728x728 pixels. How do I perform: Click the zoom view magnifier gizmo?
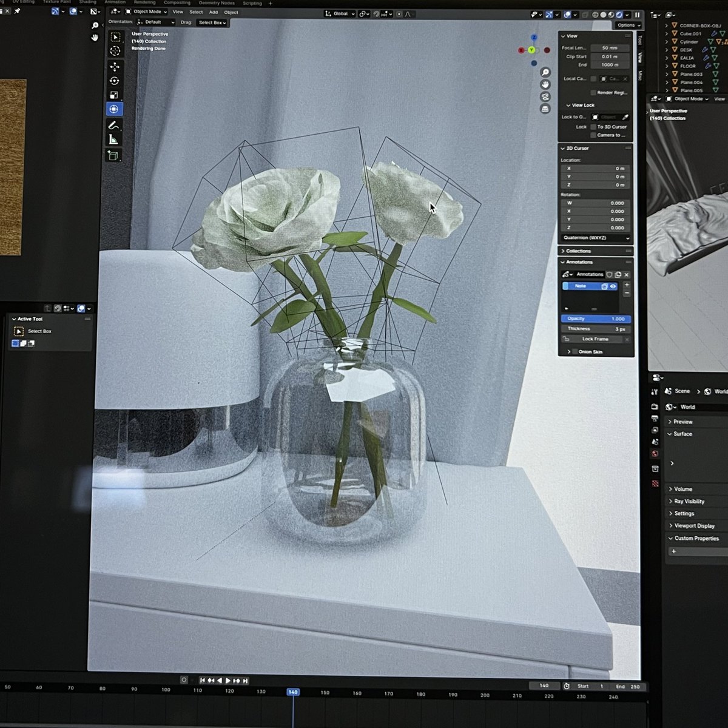tap(545, 72)
